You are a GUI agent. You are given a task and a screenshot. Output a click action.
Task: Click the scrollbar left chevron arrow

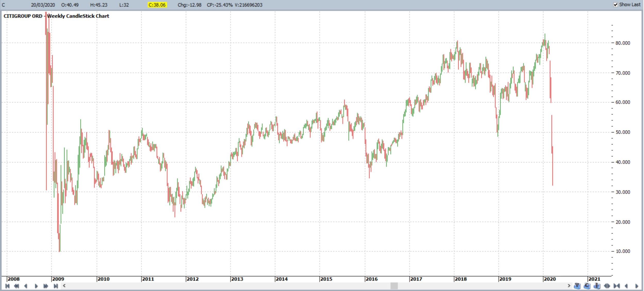pos(64,286)
